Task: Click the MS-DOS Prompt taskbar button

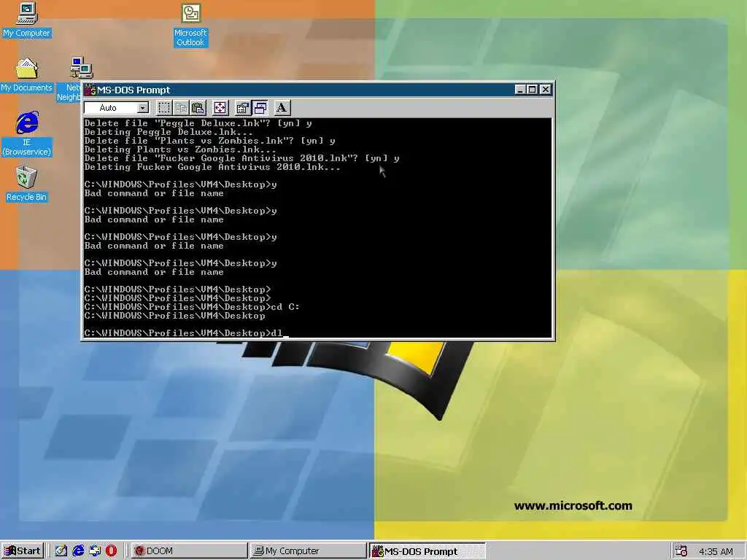Action: 427,551
